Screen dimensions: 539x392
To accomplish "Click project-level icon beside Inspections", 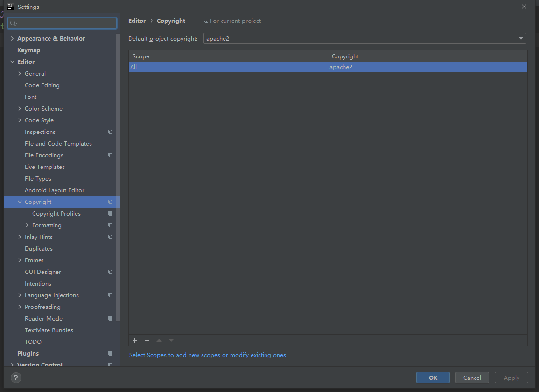I will (110, 132).
